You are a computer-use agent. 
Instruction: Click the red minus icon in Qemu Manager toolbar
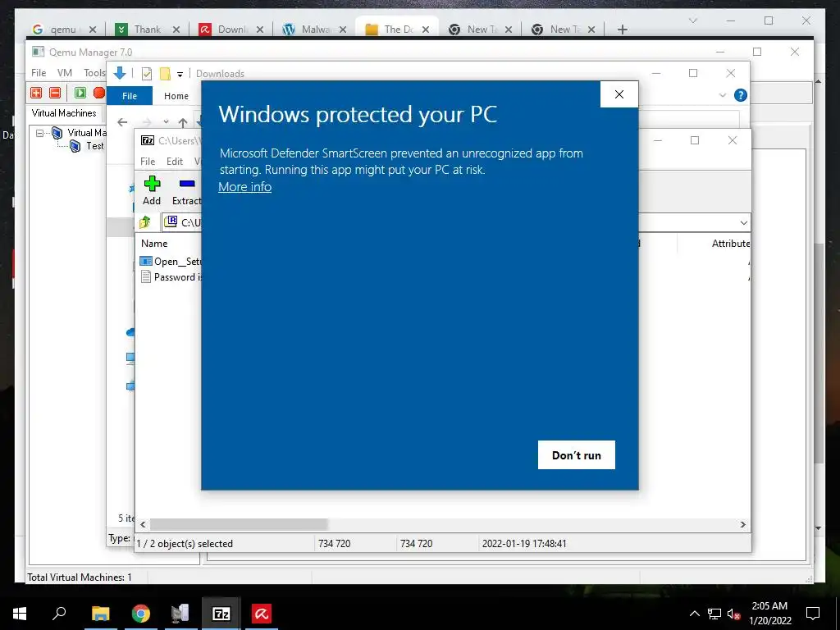point(55,93)
